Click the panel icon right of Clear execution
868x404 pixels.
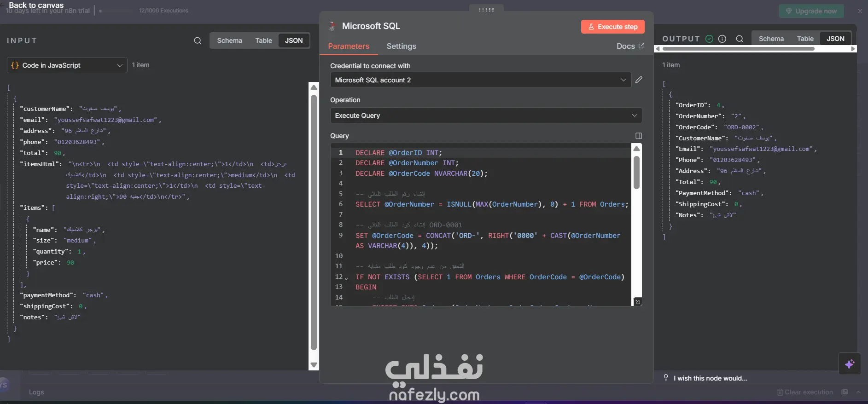[x=845, y=392]
